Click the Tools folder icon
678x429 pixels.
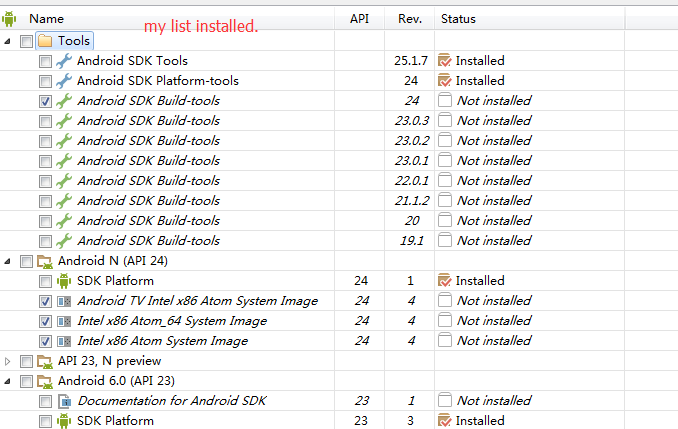tap(45, 41)
